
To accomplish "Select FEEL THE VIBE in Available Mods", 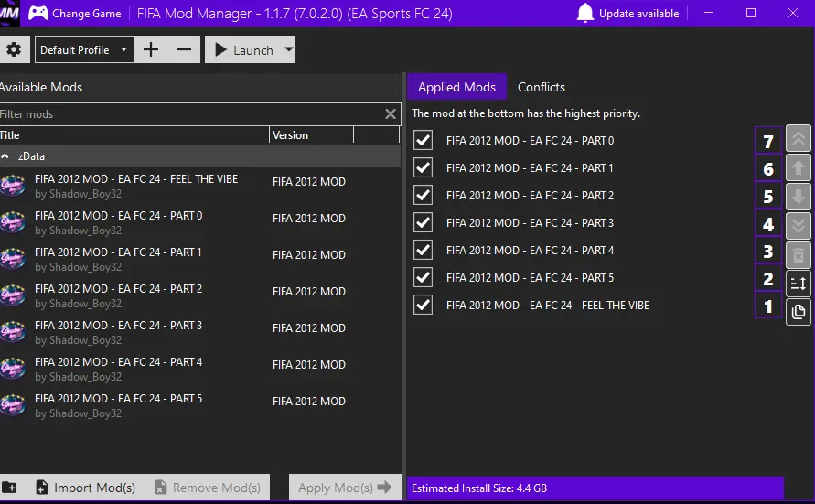I will (200, 186).
